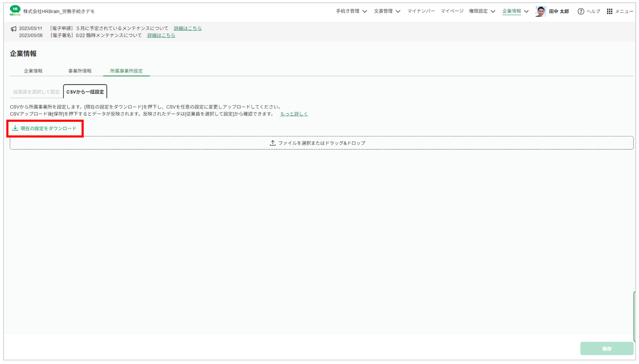Click the help question mark icon
This screenshot has height=364, width=639.
click(580, 11)
